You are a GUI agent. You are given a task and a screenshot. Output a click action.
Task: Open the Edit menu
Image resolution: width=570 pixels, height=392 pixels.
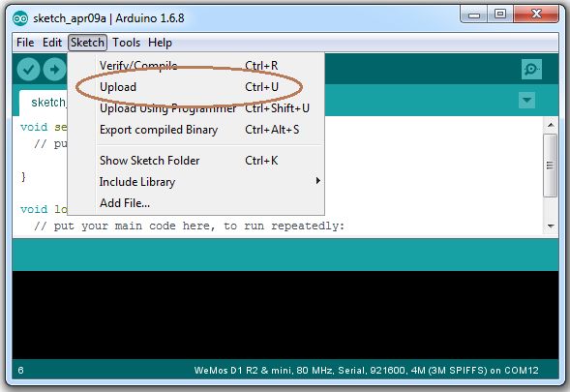52,43
